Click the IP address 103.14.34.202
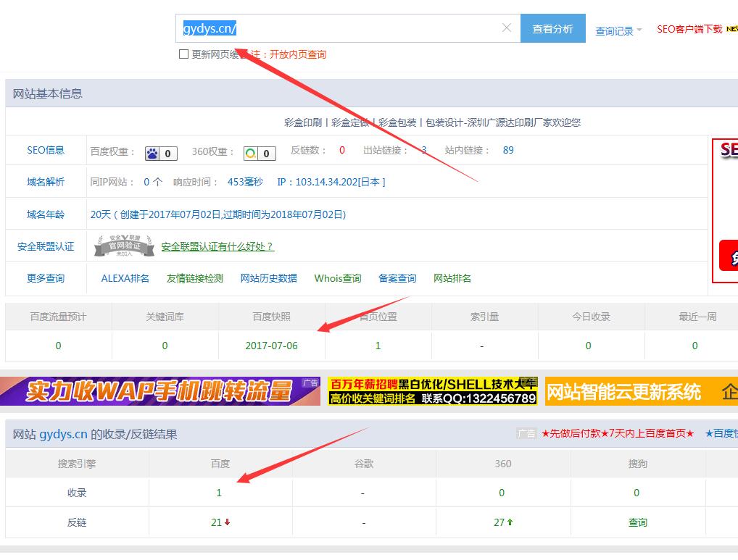738x560 pixels. [x=331, y=182]
